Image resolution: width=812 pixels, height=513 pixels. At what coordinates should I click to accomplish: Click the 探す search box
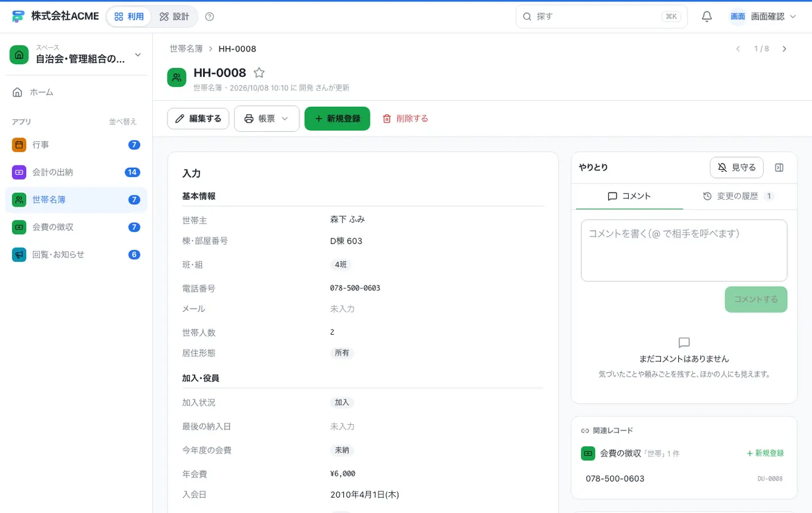click(601, 16)
